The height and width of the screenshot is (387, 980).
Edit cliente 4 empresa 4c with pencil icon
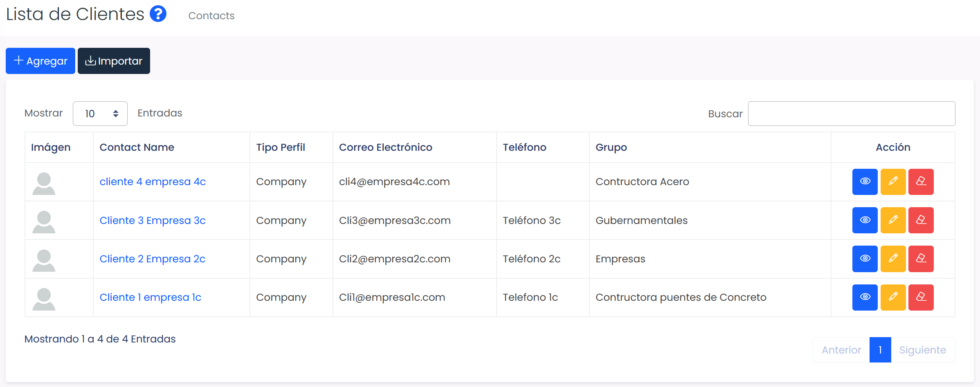(893, 181)
